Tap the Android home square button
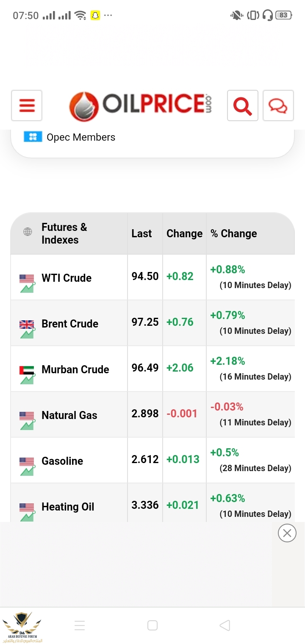 click(x=152, y=625)
